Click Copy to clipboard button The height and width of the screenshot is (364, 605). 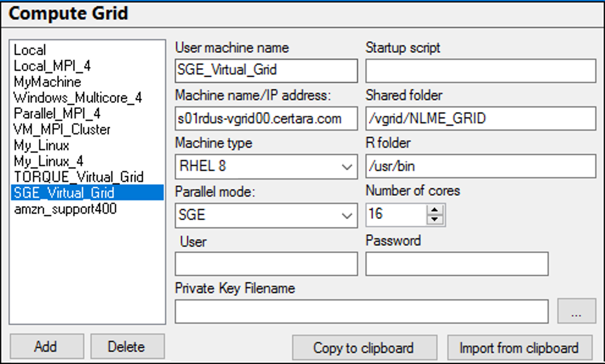[364, 348]
